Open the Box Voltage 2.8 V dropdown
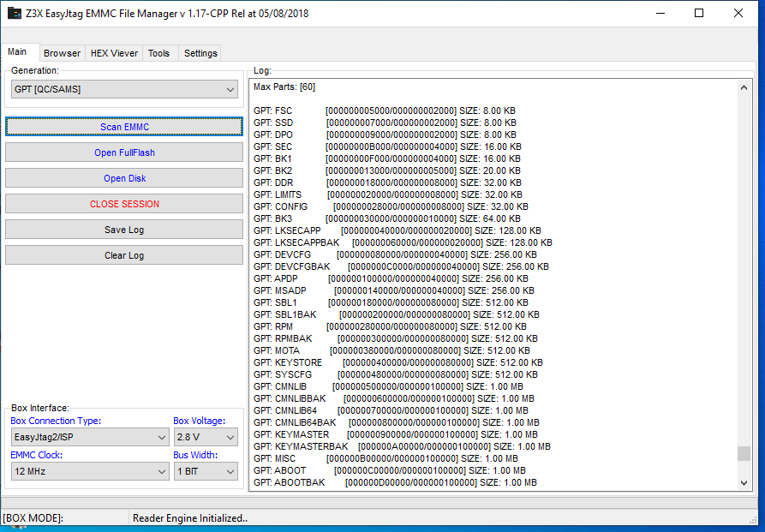The width and height of the screenshot is (765, 532). 206,437
